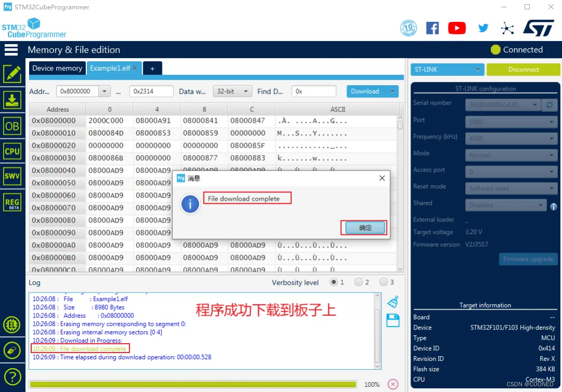Open the Access port dropdown
The height and width of the screenshot is (392, 562).
[x=512, y=172]
